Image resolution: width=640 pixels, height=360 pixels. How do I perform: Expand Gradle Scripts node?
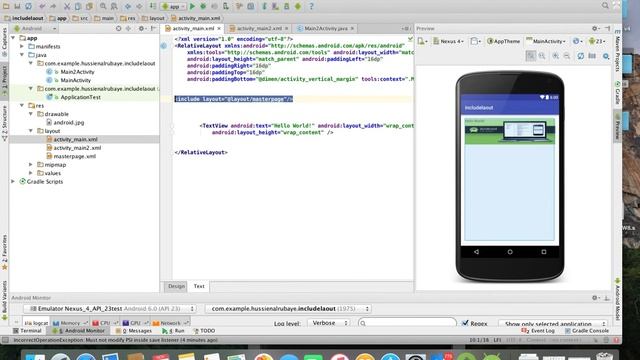pyautogui.click(x=13, y=181)
